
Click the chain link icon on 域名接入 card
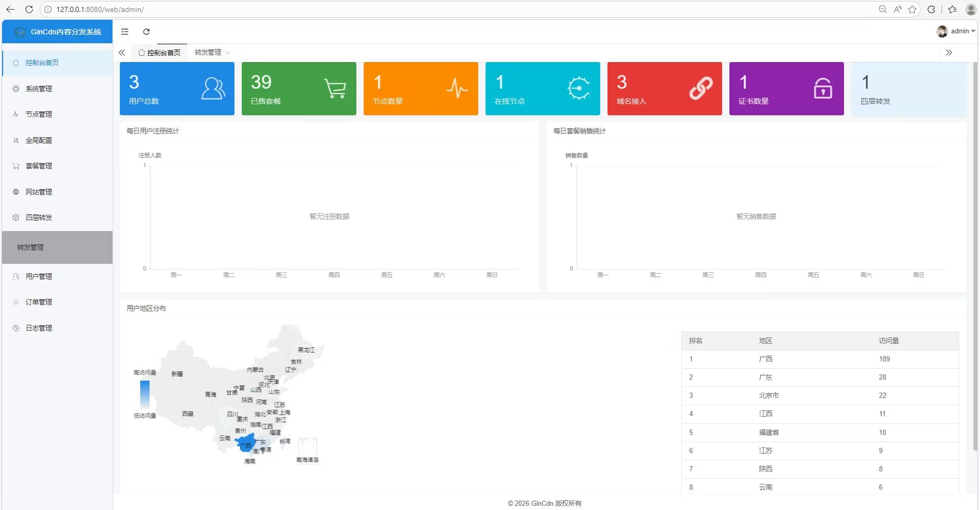tap(701, 89)
